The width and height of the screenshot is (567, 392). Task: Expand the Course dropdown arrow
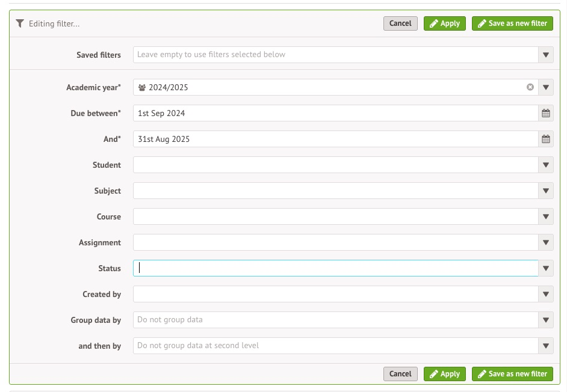click(545, 216)
